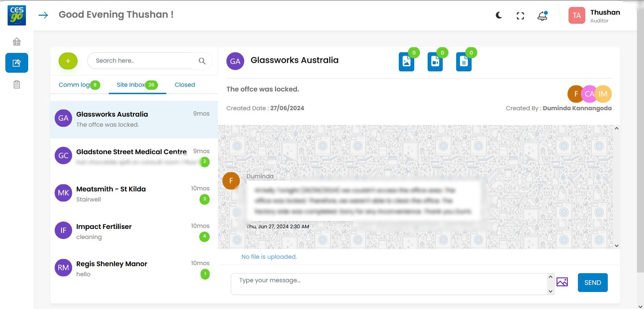Open the image attachments icon
The width and height of the screenshot is (644, 309).
(x=407, y=62)
